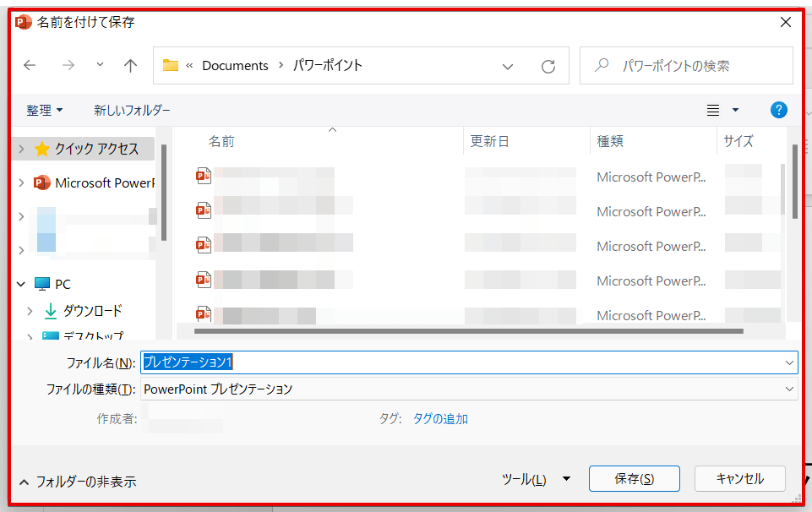Select third PowerPoint file icon in list

click(204, 245)
